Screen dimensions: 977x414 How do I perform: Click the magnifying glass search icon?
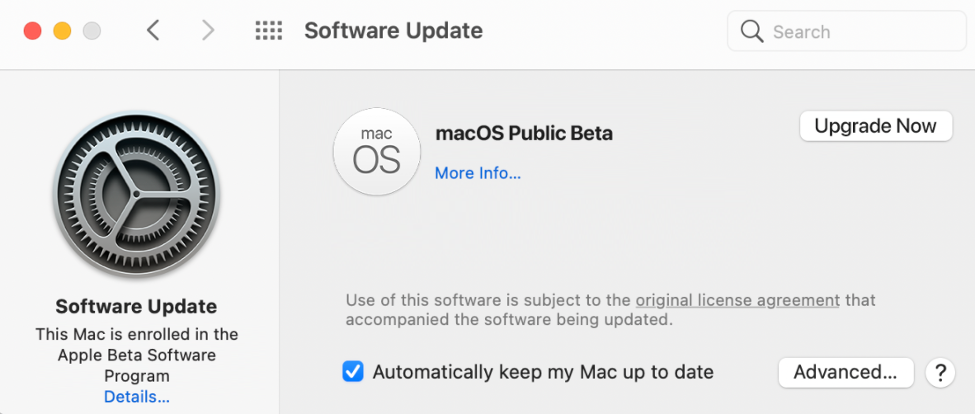[752, 32]
